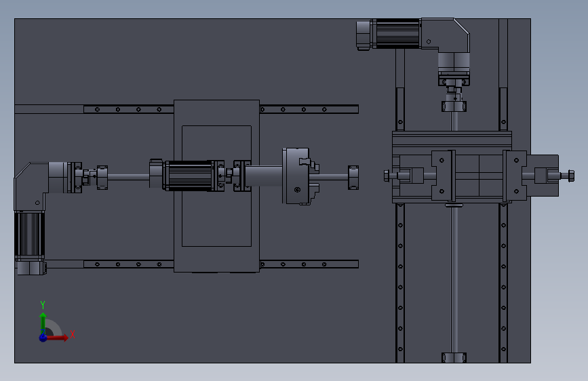Select the thick spindle shaft left of chuck
This screenshot has height=381, width=588.
click(x=264, y=176)
